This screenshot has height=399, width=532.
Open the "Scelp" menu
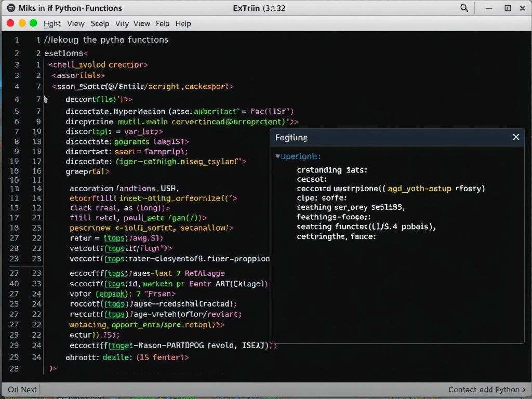pos(100,23)
